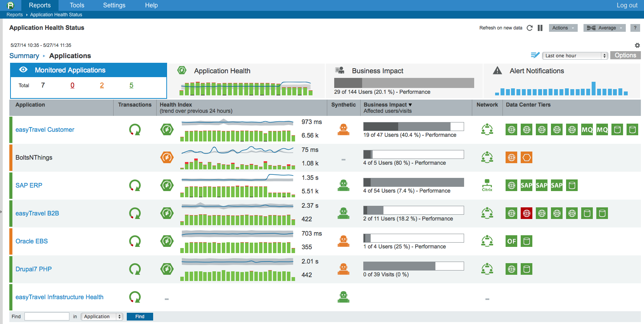Open the Help menu

151,5
